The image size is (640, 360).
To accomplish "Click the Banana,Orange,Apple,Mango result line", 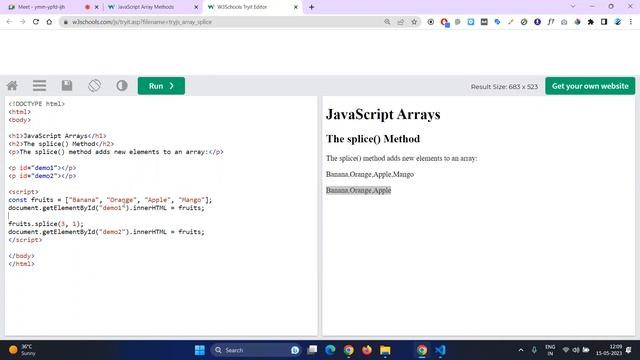I will (370, 174).
